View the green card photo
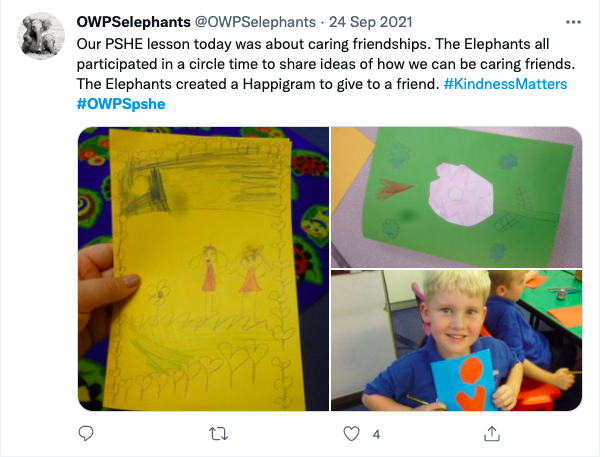 [x=456, y=197]
